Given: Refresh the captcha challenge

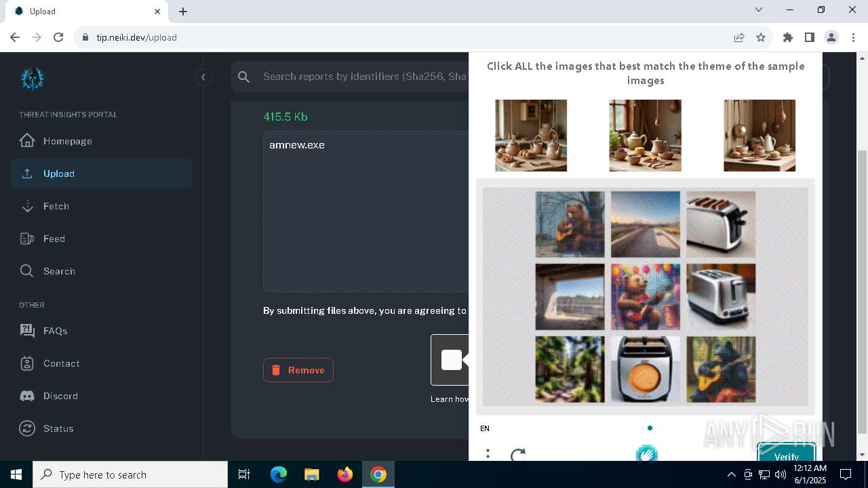Looking at the screenshot, I should pyautogui.click(x=518, y=455).
